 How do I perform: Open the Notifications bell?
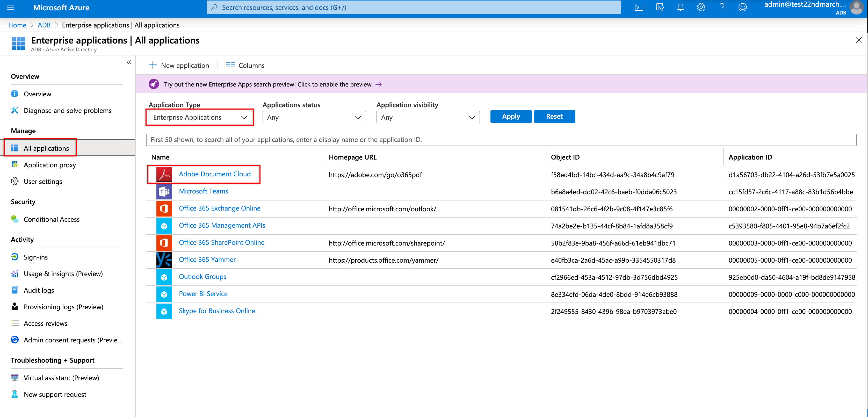[680, 7]
